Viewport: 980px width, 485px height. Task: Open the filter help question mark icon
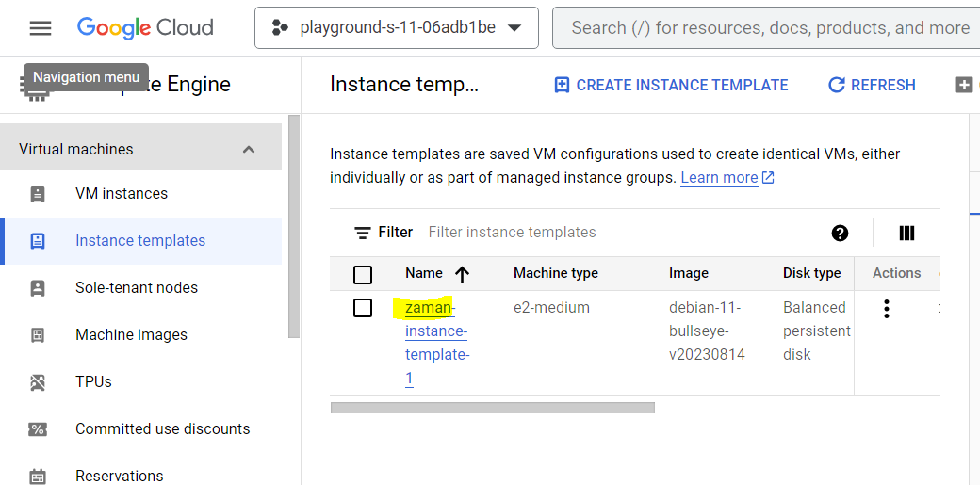pyautogui.click(x=840, y=233)
